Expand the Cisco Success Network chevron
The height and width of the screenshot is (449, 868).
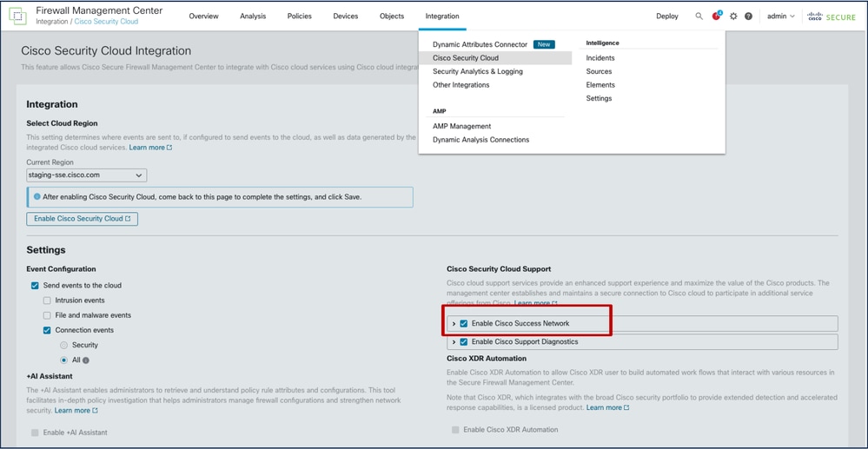pos(454,323)
